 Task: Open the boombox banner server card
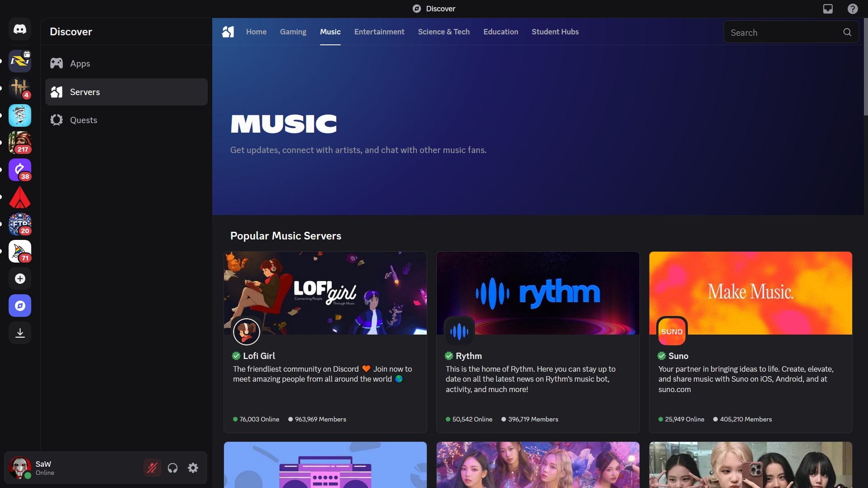[x=325, y=465]
